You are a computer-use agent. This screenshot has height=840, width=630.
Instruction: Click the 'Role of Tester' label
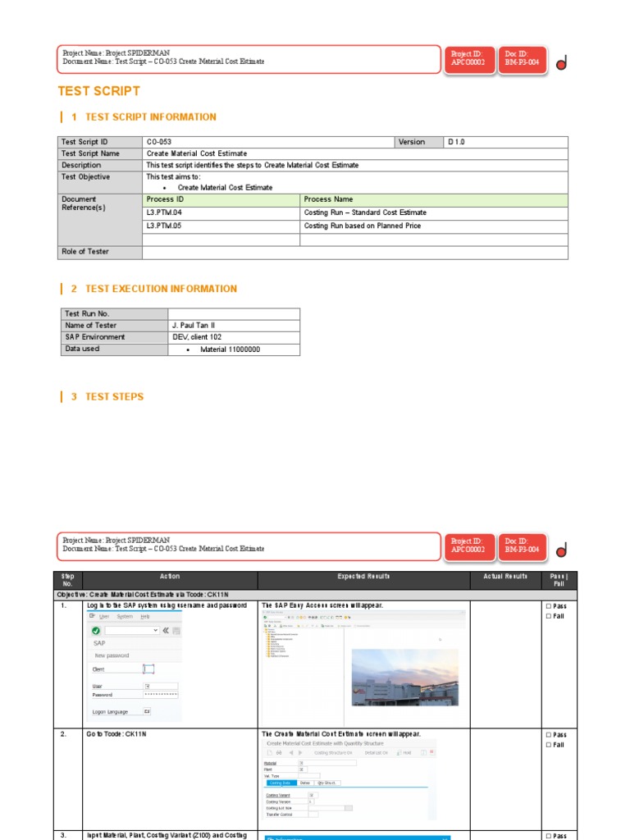(85, 251)
